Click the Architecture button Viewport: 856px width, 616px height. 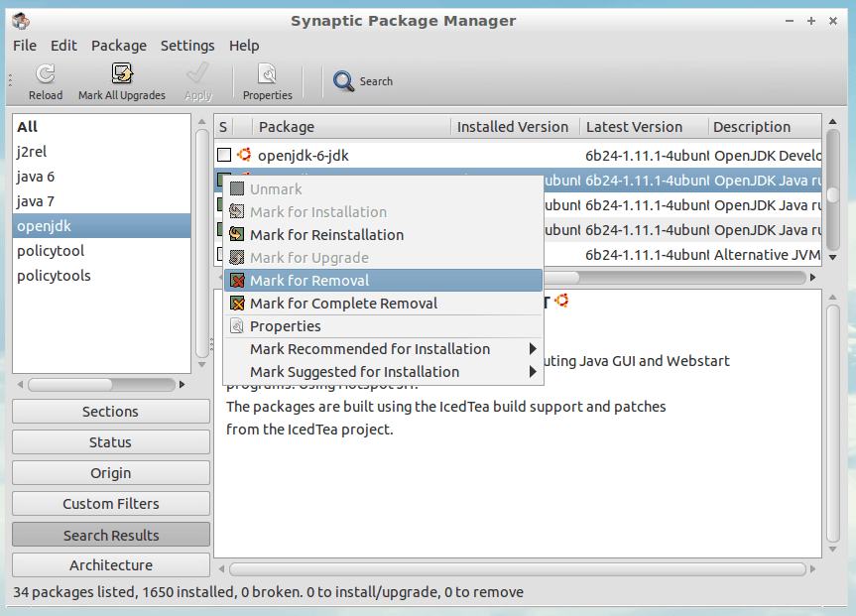coord(111,565)
